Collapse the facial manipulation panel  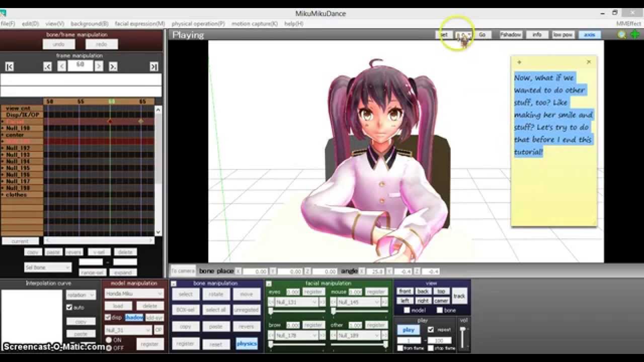coord(269,284)
